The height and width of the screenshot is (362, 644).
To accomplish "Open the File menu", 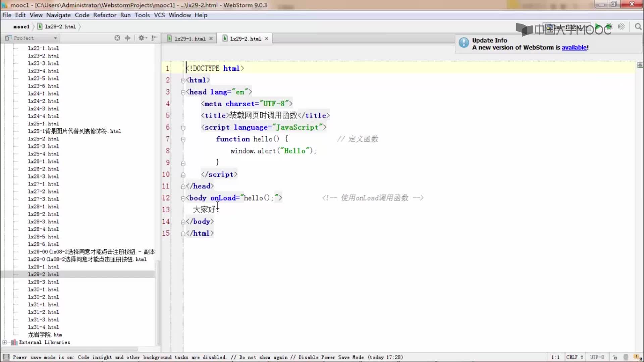I will pos(7,15).
